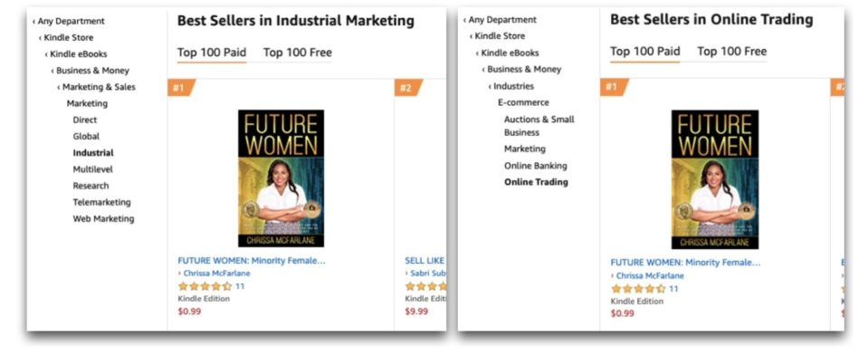Open star rating under left Future Women book

[205, 286]
